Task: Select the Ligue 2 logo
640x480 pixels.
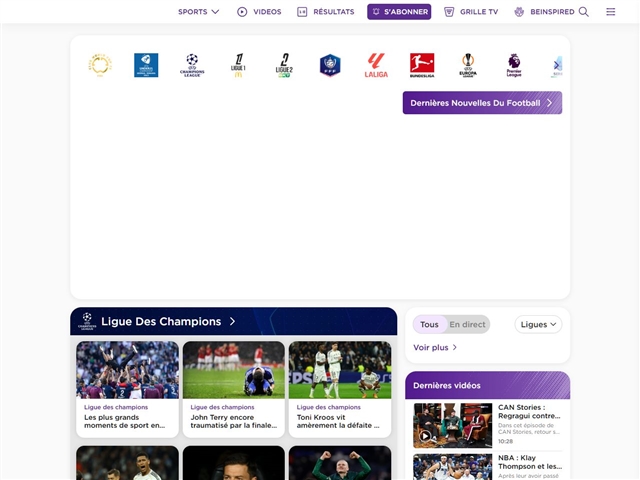Action: click(x=284, y=65)
